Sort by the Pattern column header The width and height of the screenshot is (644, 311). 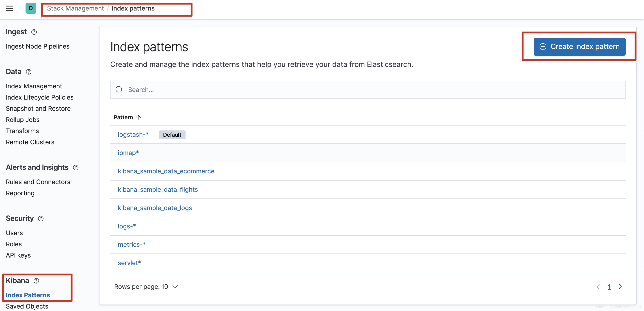(127, 117)
